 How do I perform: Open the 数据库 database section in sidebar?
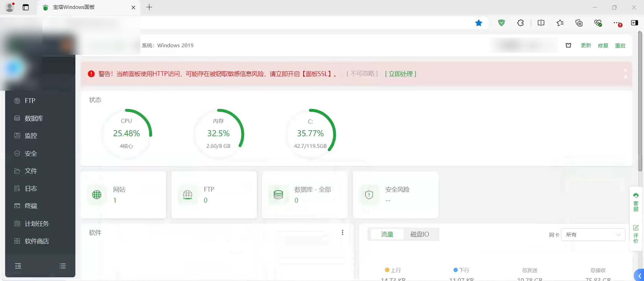pos(34,118)
